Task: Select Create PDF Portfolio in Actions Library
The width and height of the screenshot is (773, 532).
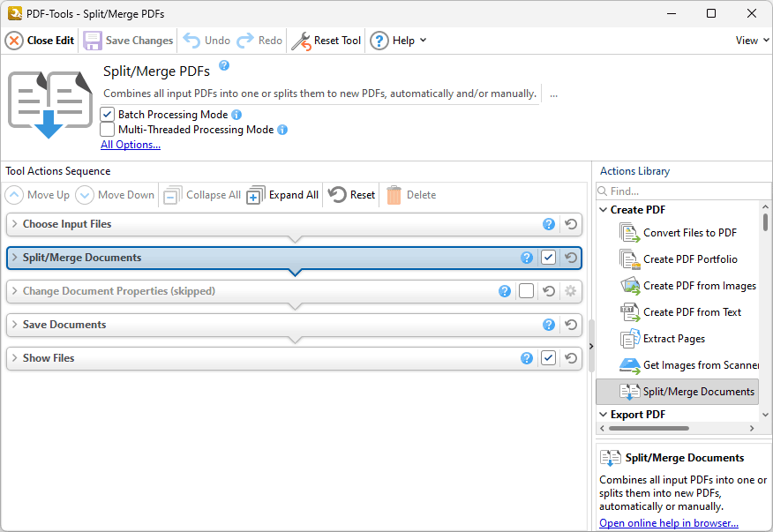Action: 690,259
